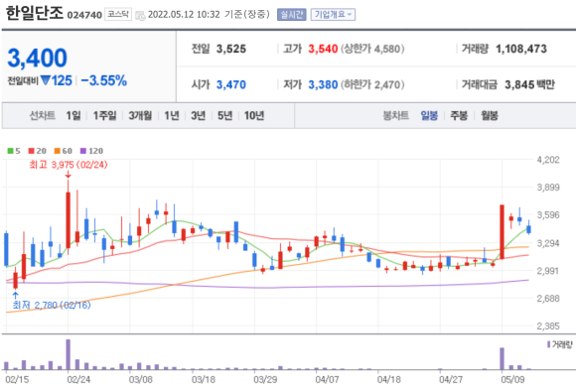Image resolution: width=576 pixels, height=392 pixels.
Task: Click the 전일 3,525 value
Action: click(x=231, y=49)
